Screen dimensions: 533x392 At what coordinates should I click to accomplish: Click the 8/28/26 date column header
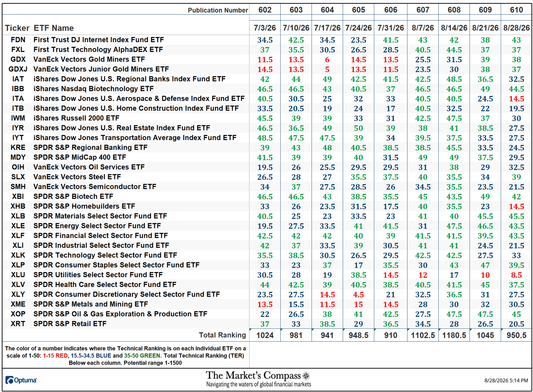[x=516, y=28]
